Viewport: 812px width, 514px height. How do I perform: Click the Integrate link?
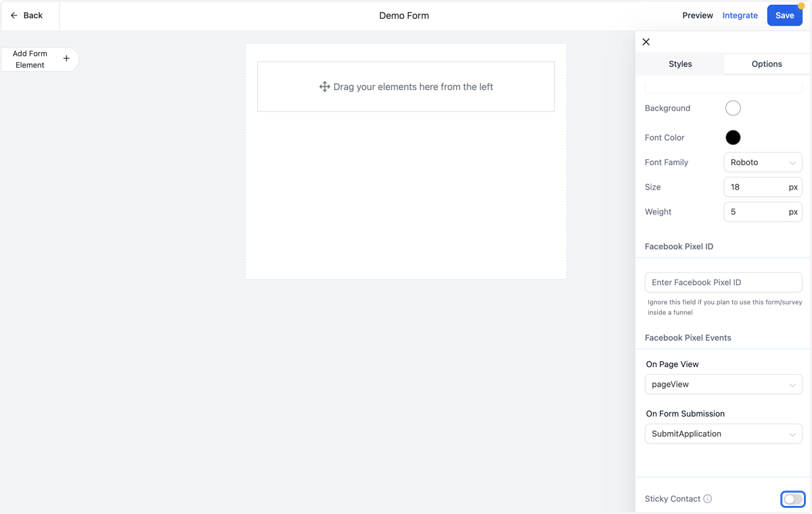(x=740, y=16)
